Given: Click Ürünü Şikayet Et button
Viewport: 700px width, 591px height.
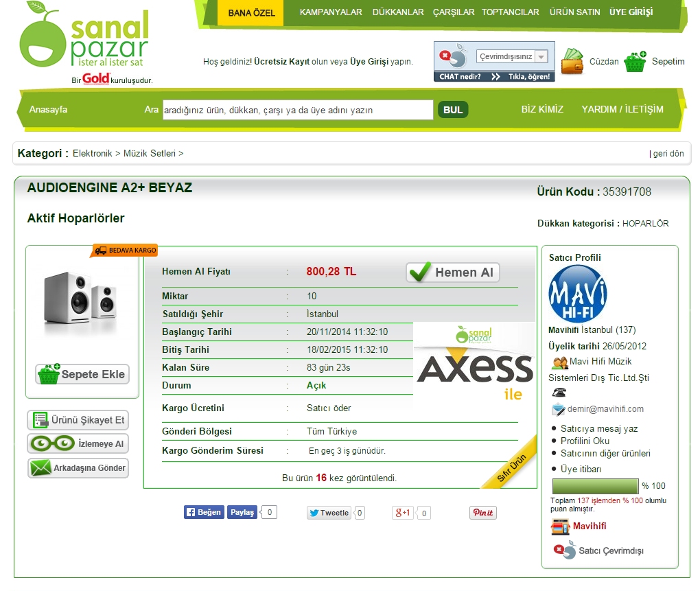Looking at the screenshot, I should 78,420.
